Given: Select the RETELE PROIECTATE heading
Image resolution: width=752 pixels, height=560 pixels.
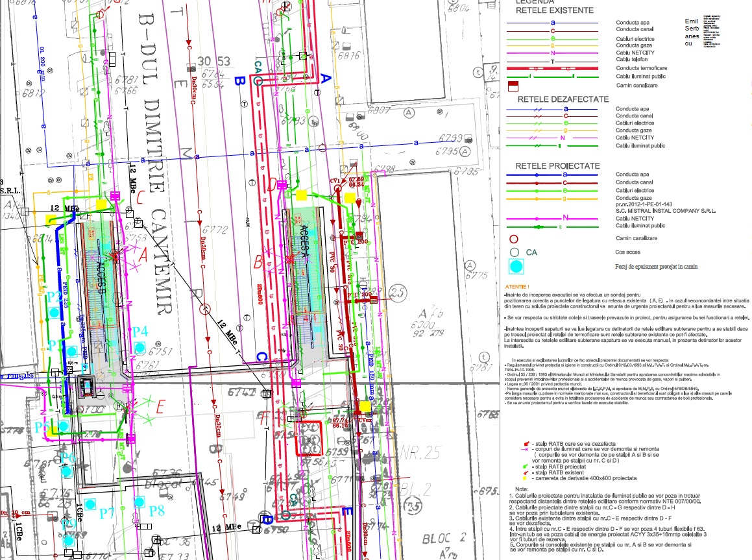Looking at the screenshot, I should 557,166.
